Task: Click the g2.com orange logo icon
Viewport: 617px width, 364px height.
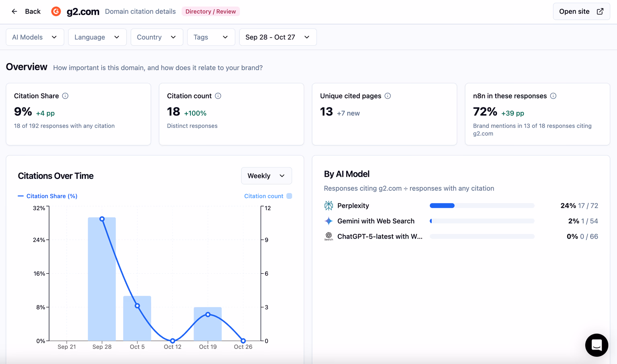Action: point(56,11)
